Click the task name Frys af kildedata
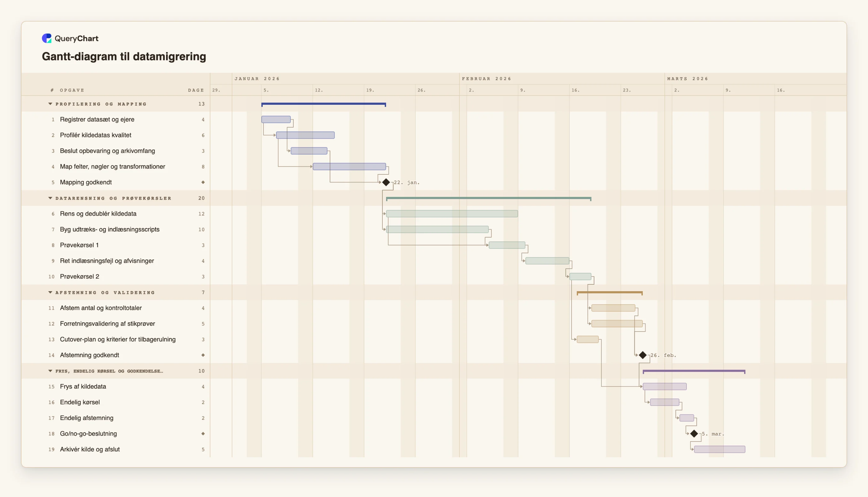Screen dimensions: 868x497 [83, 386]
